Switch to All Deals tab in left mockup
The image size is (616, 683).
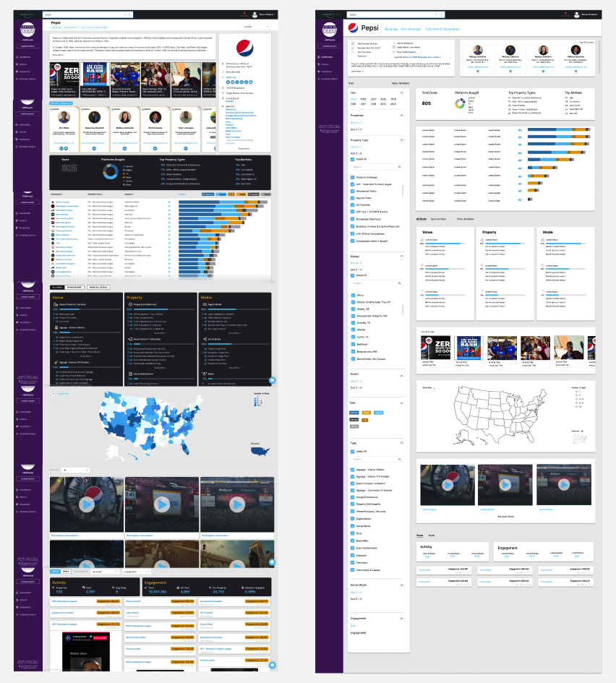(x=58, y=288)
